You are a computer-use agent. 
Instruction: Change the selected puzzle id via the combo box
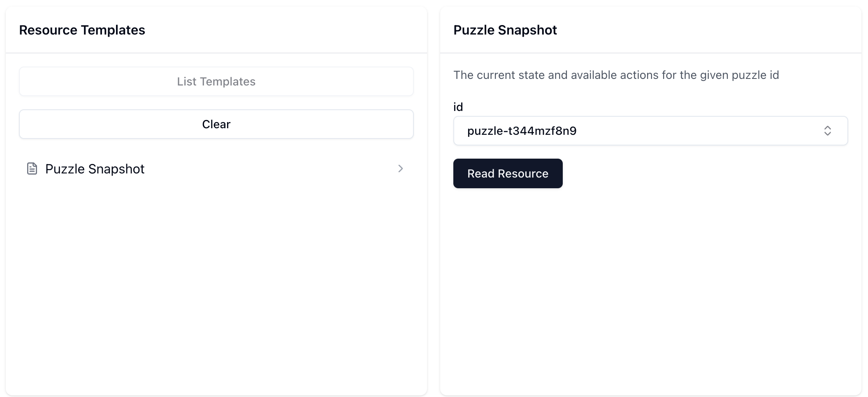coord(650,131)
